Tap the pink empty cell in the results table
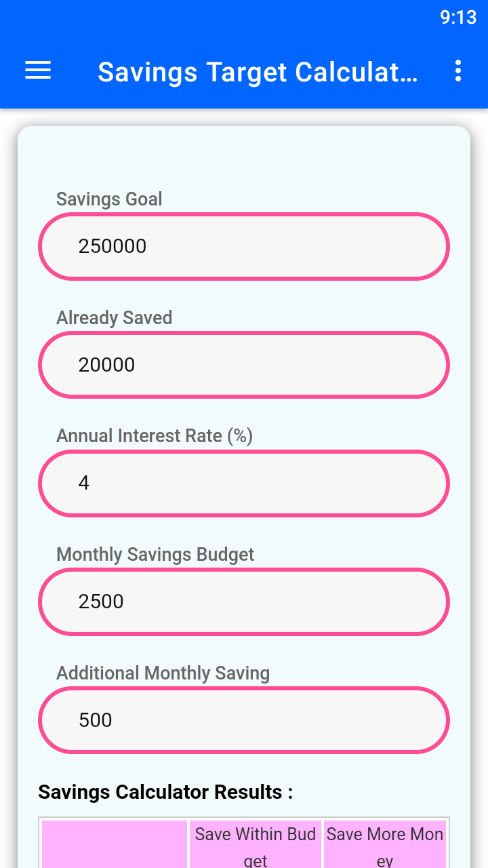488x868 pixels. [x=115, y=845]
